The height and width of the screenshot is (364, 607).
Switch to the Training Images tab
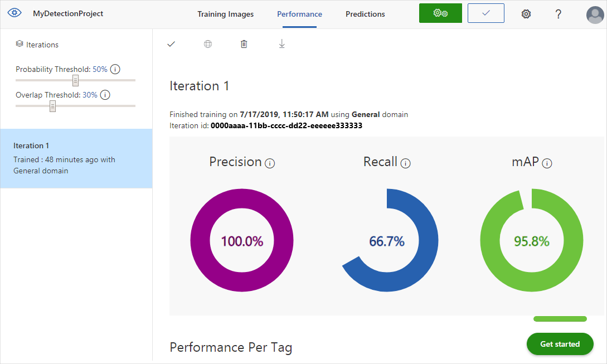(225, 14)
